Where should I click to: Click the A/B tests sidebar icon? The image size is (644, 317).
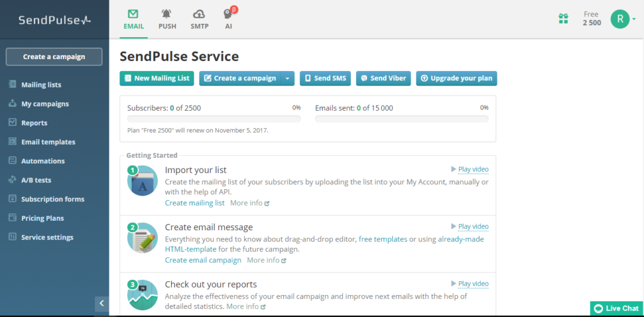[x=13, y=179]
